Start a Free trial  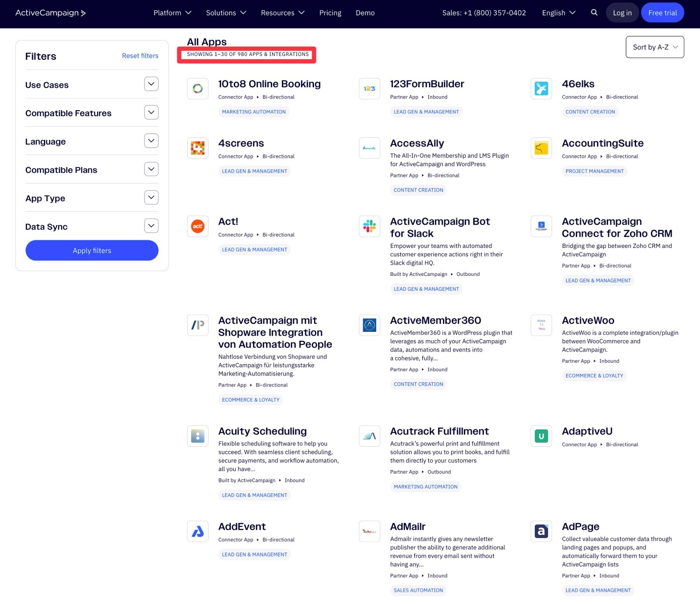(662, 13)
